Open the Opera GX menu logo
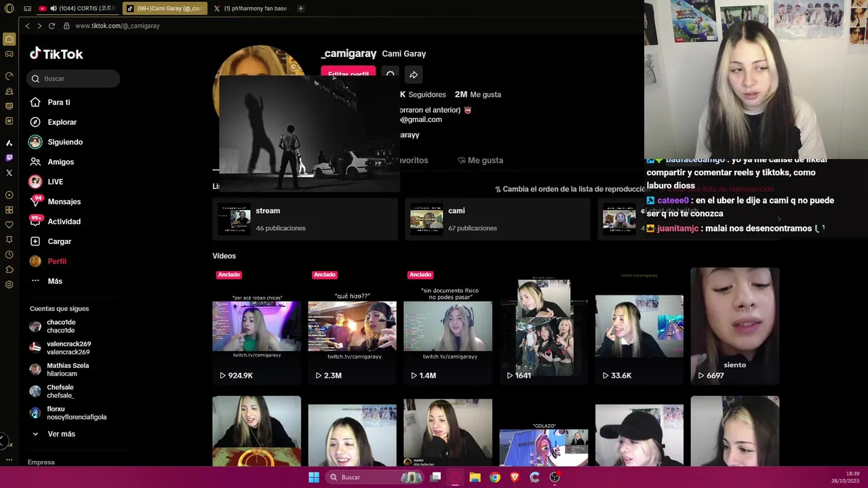This screenshot has height=488, width=868. pyautogui.click(x=9, y=8)
